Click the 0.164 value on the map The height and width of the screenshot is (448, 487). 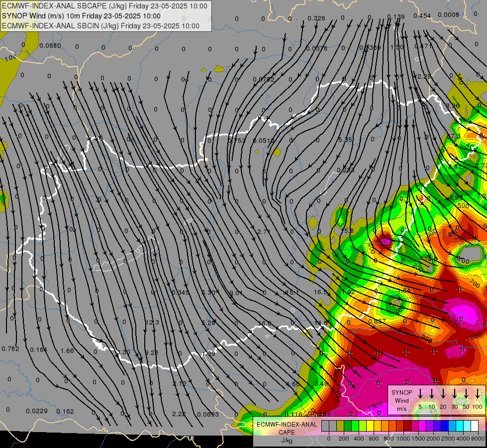click(x=38, y=350)
